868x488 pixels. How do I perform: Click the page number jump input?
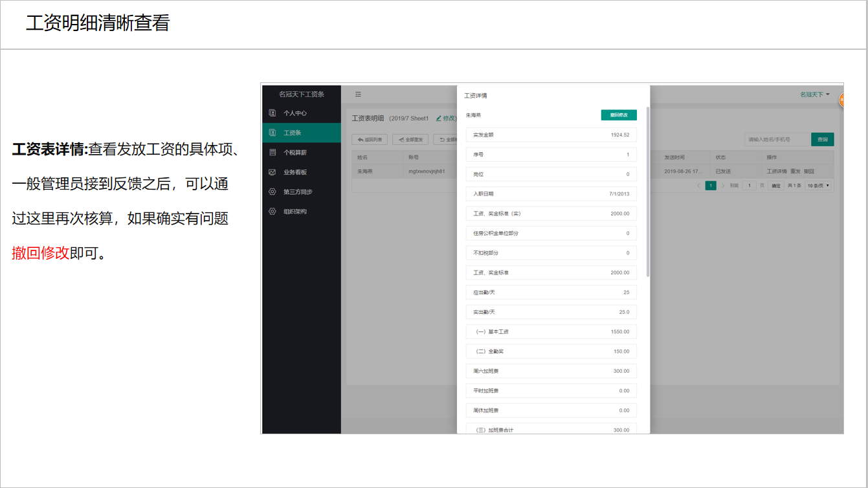(x=749, y=186)
